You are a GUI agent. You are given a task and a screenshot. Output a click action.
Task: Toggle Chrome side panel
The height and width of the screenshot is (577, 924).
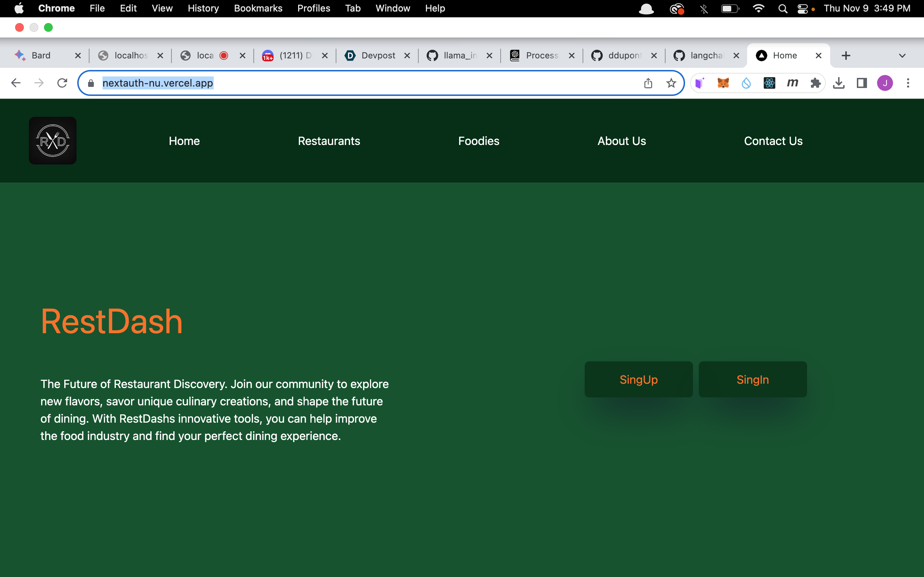pos(862,83)
